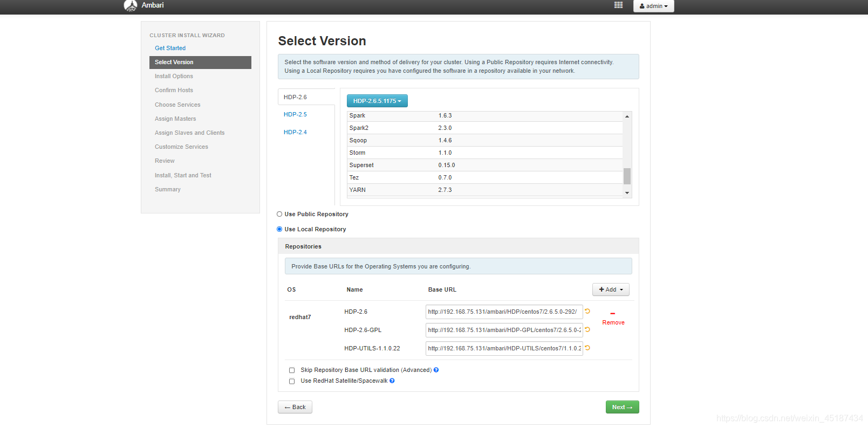
Task: Click the Storm service row
Action: pyautogui.click(x=485, y=153)
